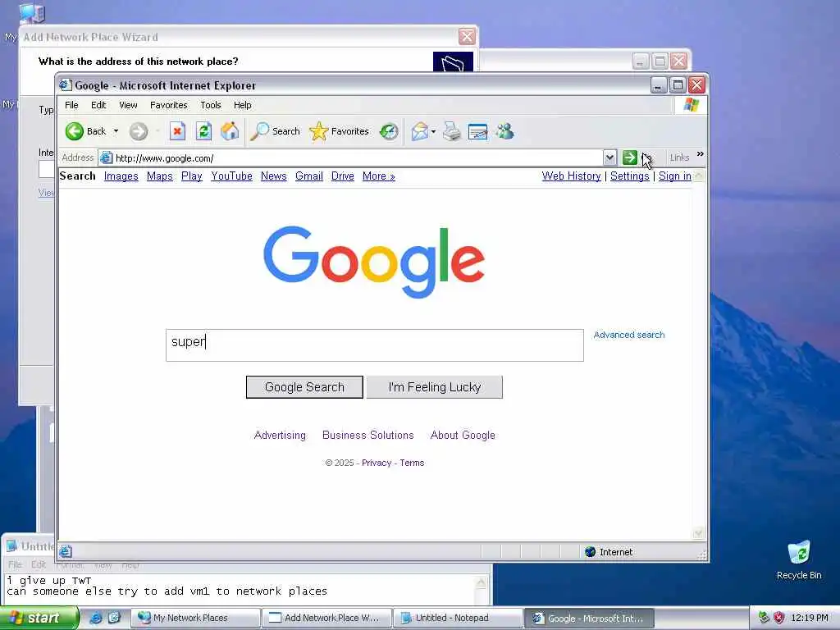This screenshot has height=630, width=840.
Task: Expand the Back button history dropdown
Action: click(x=116, y=131)
